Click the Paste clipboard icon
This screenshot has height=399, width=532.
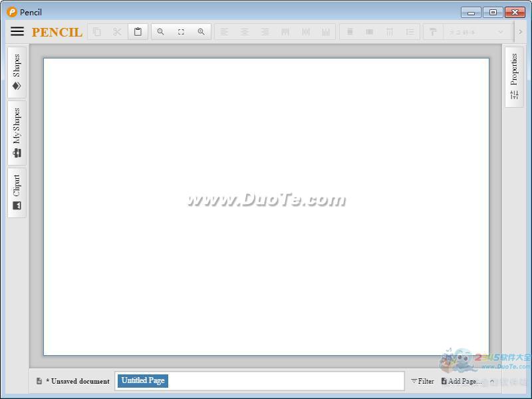138,32
